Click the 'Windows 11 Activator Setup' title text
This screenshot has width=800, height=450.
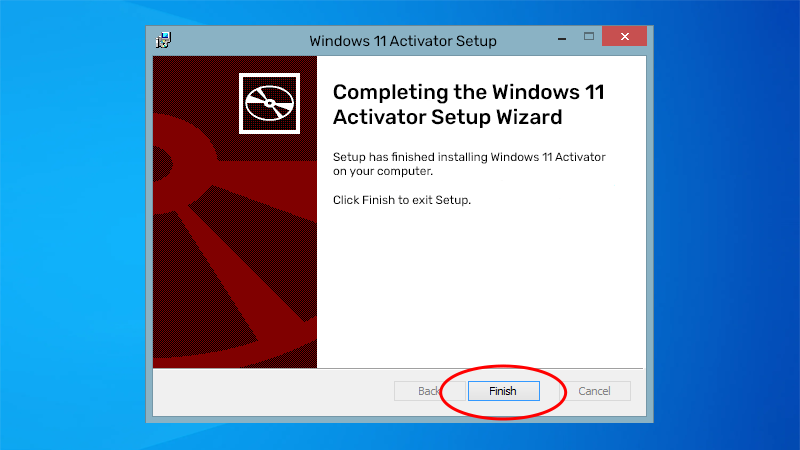pos(403,41)
